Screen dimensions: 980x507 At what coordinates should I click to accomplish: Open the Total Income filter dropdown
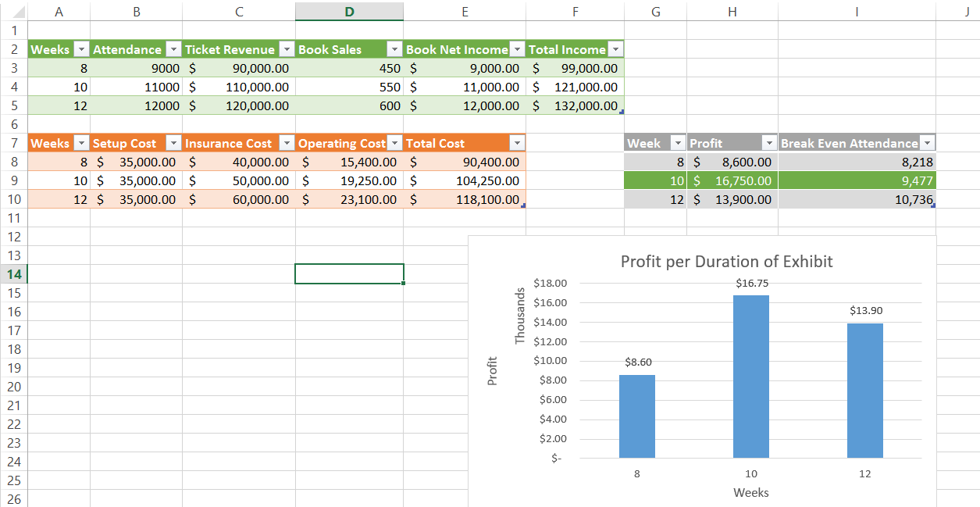tap(615, 50)
